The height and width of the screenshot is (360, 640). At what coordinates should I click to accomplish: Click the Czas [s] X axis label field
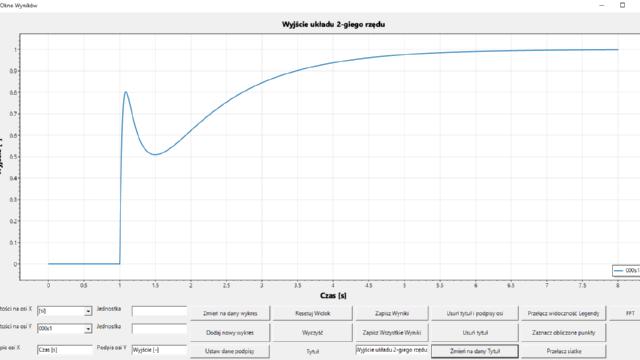(x=64, y=350)
